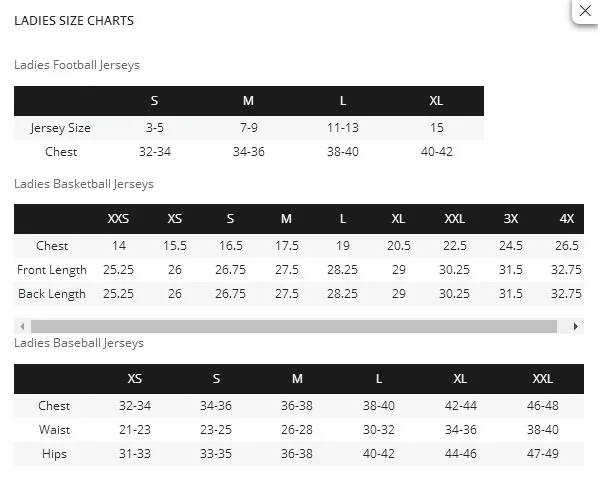The image size is (598, 481).
Task: Click the Front Length row label
Action: coord(52,270)
